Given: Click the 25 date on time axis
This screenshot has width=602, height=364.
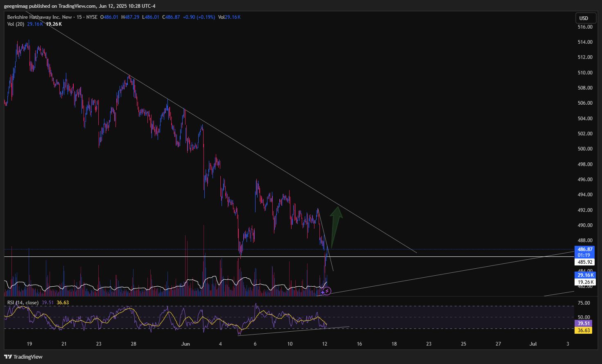Looking at the screenshot, I should click(x=464, y=344).
